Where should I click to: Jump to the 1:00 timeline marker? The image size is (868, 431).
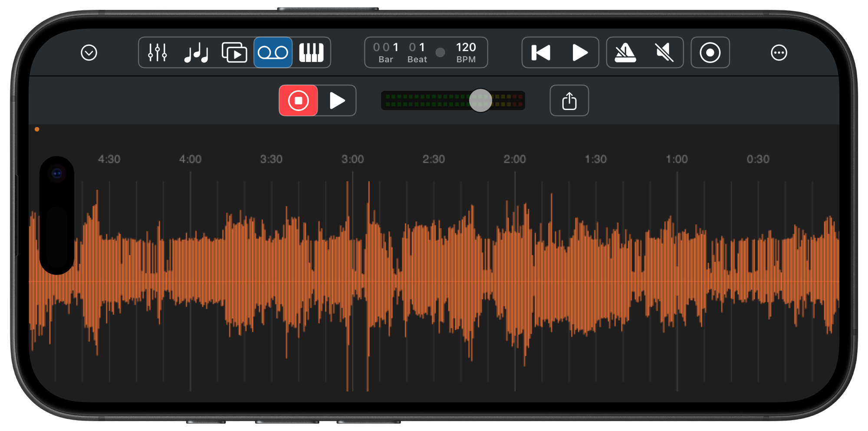click(x=677, y=159)
